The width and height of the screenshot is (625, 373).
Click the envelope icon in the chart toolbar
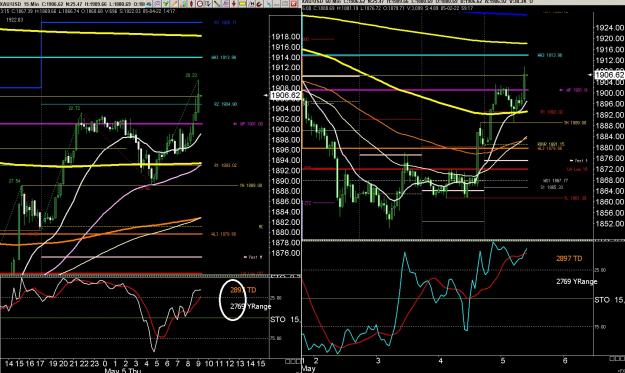pos(157,4)
